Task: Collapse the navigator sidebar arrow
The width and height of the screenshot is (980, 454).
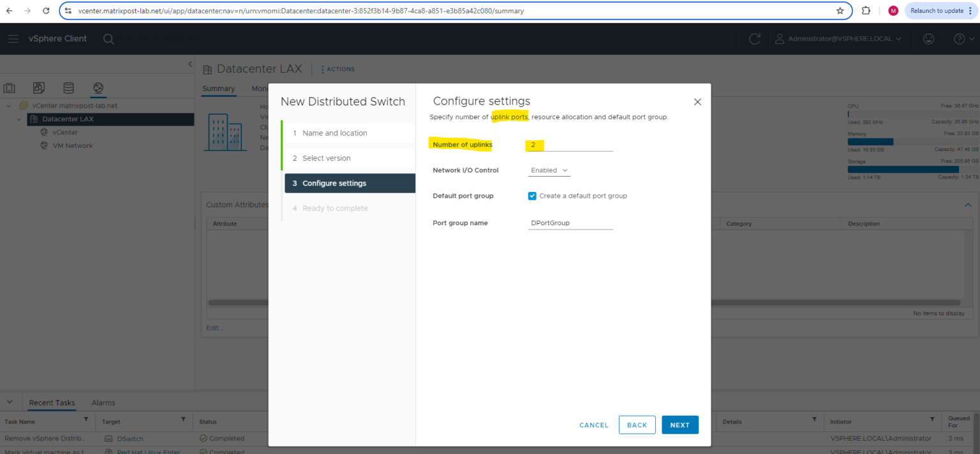Action: point(189,64)
